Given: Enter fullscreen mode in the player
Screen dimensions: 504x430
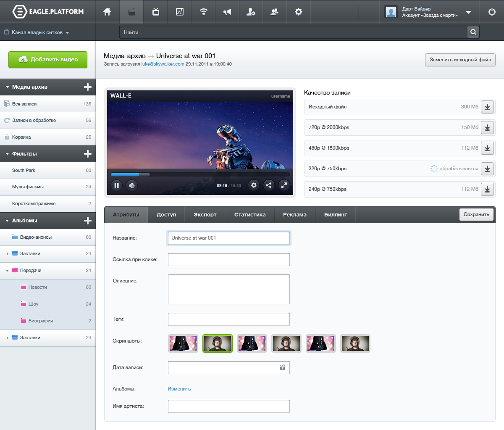Looking at the screenshot, I should coord(284,185).
